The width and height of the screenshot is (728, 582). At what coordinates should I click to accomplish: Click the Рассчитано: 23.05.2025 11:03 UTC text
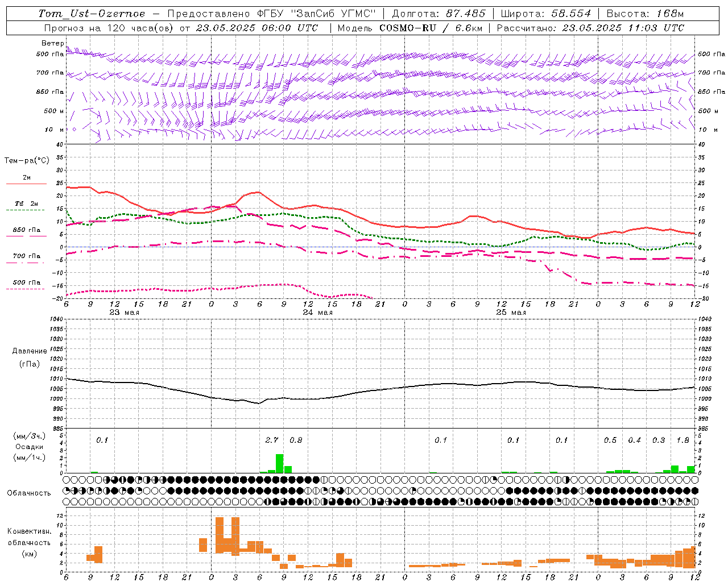(x=590, y=28)
